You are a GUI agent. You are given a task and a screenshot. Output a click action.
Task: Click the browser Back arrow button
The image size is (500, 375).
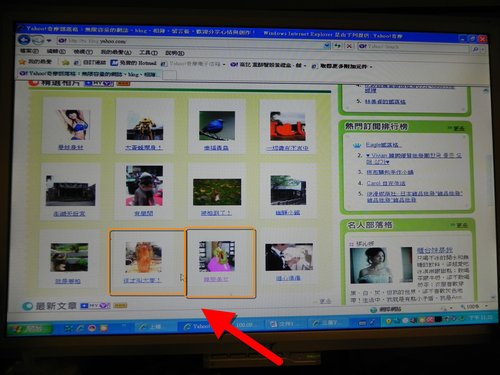tap(24, 40)
